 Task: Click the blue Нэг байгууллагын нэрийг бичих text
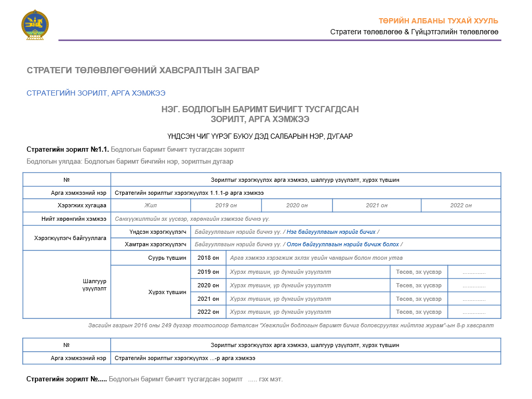pyautogui.click(x=331, y=232)
